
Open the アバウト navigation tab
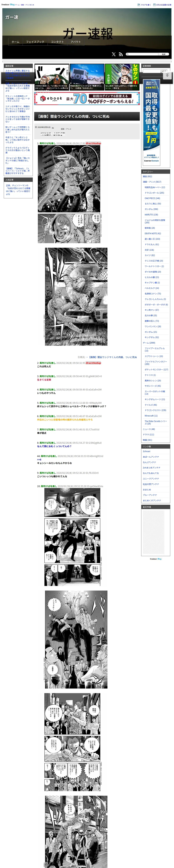coord(76,42)
